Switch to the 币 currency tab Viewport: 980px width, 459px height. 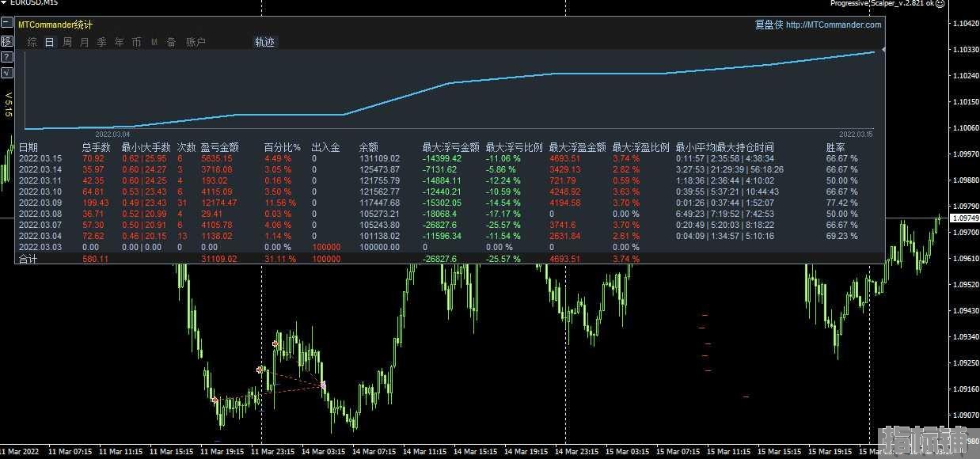137,42
